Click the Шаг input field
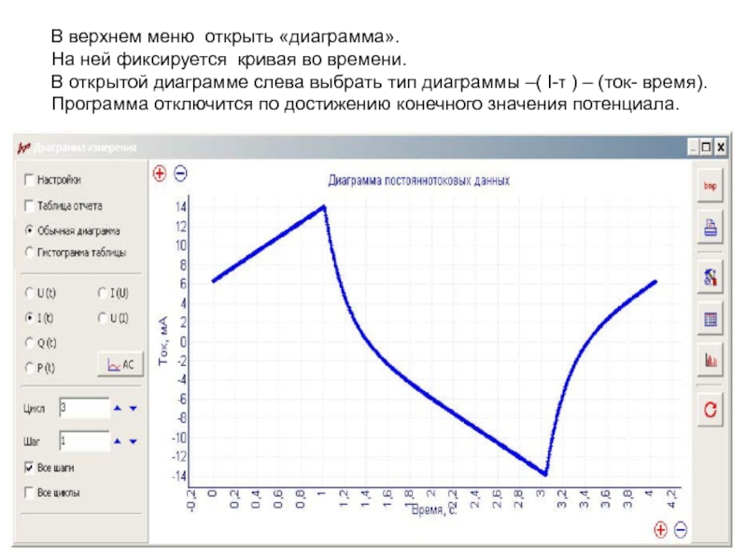Viewport: 747px width, 560px height. click(82, 440)
